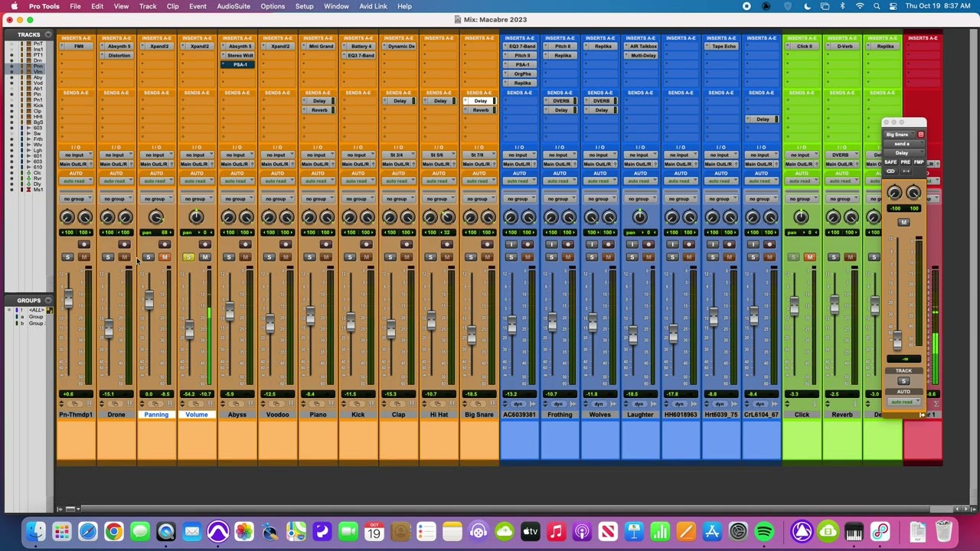
Task: Mute the send in Big Snare send window
Action: coord(904,223)
